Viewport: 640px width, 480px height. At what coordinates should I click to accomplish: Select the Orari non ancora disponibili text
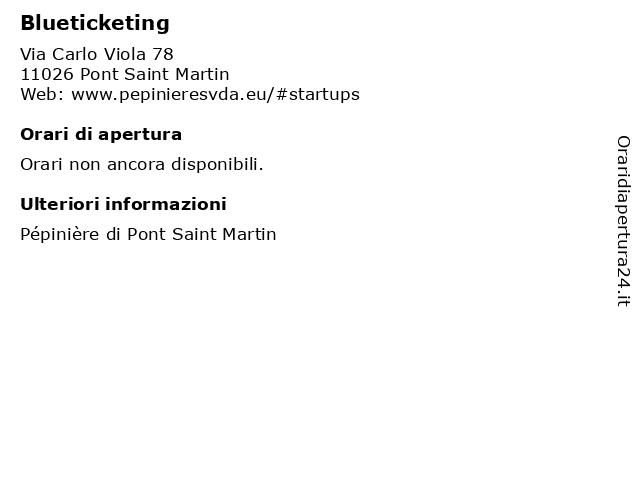142,164
